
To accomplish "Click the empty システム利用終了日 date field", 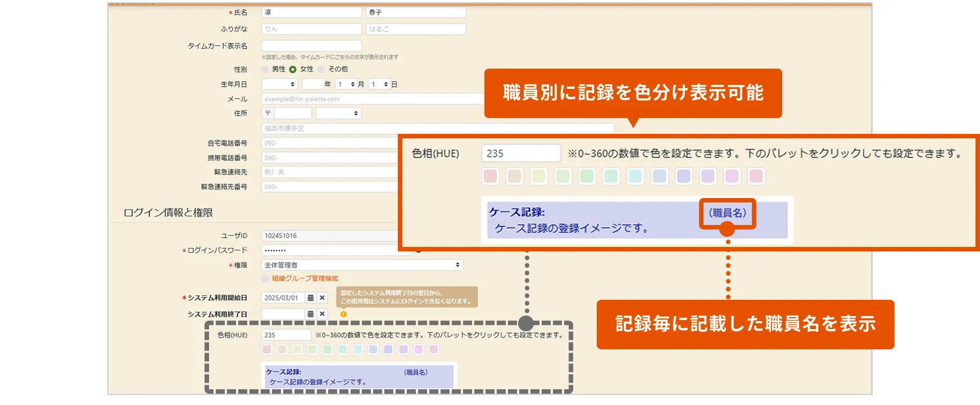I will pos(283,314).
